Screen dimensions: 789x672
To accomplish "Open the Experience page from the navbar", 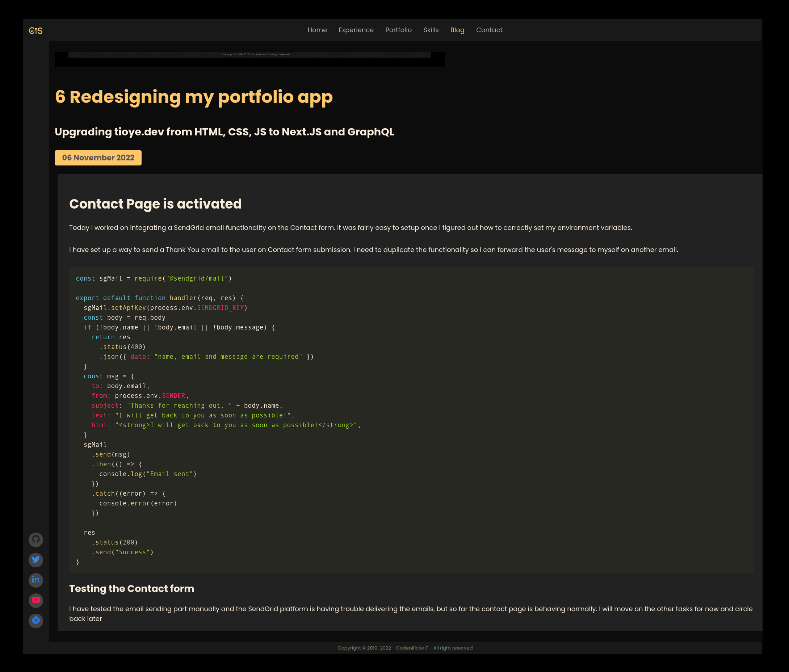I will 356,30.
